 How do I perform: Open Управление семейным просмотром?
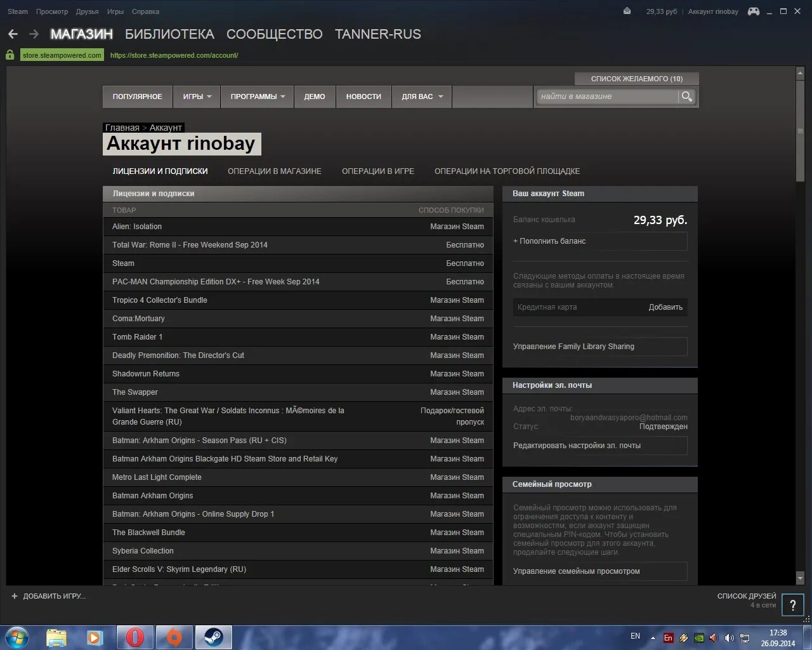[x=600, y=571]
